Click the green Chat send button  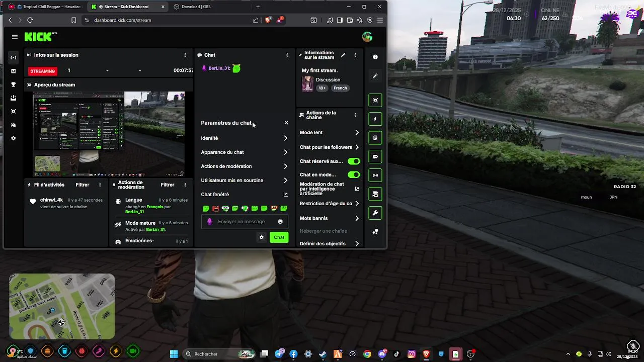[x=279, y=237]
